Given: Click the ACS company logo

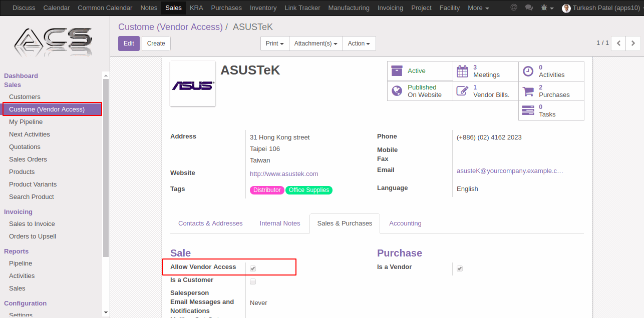Looking at the screenshot, I should 54,41.
